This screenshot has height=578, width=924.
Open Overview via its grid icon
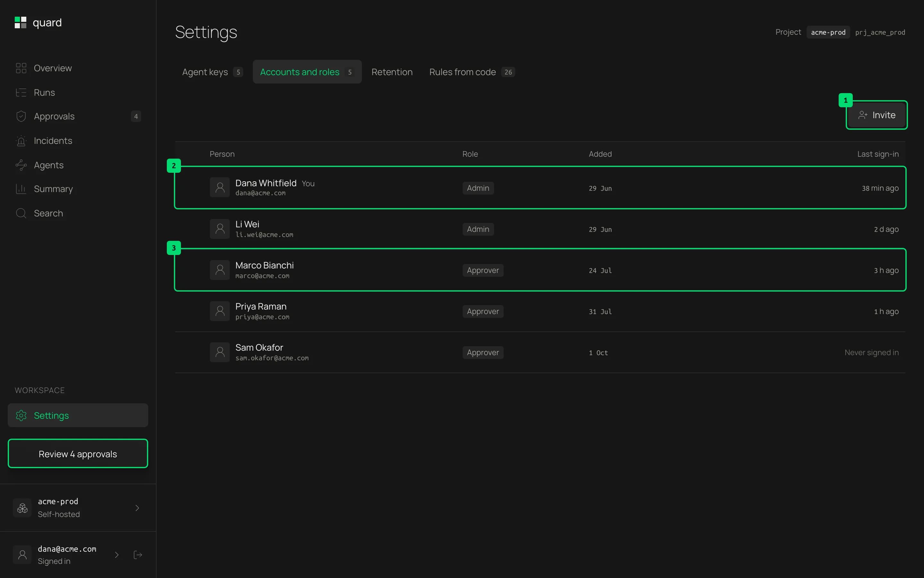[x=21, y=68]
